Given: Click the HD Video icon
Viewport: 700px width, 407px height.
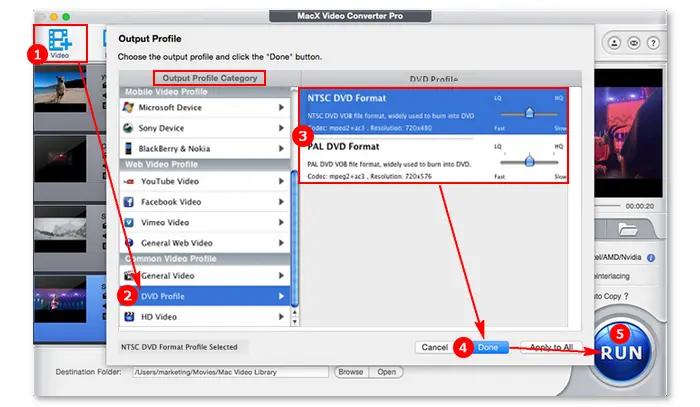Looking at the screenshot, I should (x=129, y=317).
